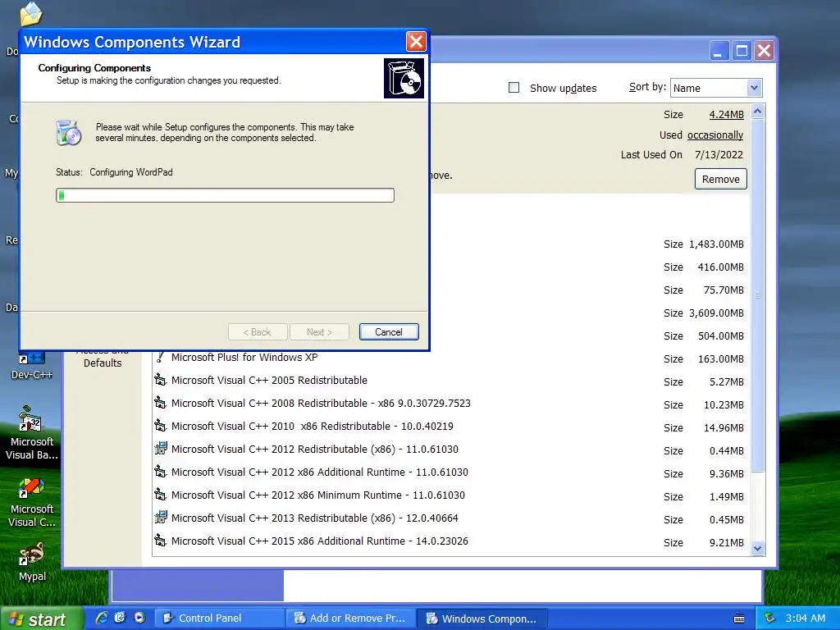
Task: Click the wizard configuration progress bar
Action: [225, 195]
